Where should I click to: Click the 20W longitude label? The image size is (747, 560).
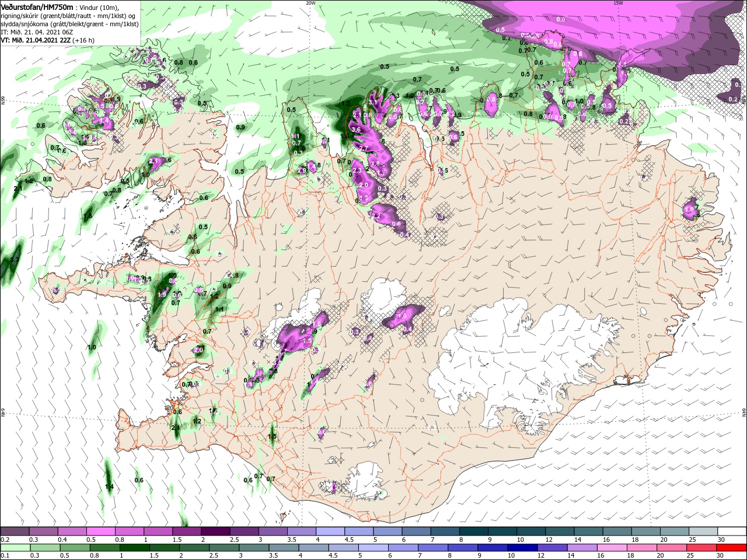pyautogui.click(x=310, y=3)
